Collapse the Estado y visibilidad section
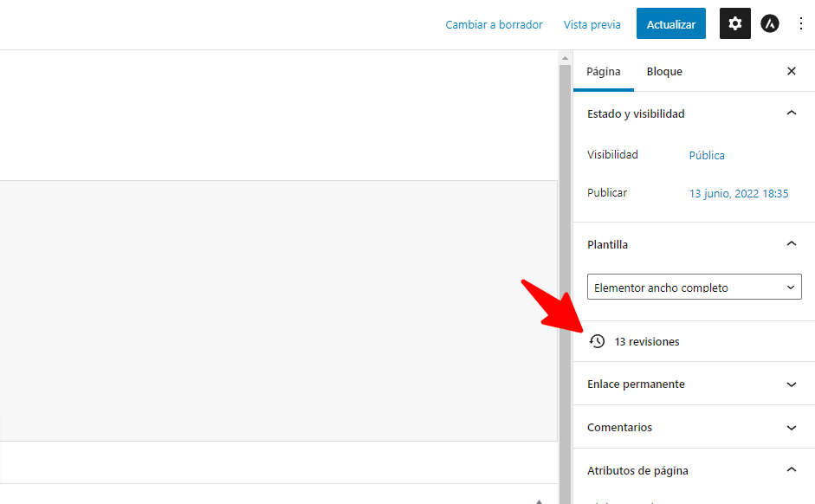 [x=694, y=113]
